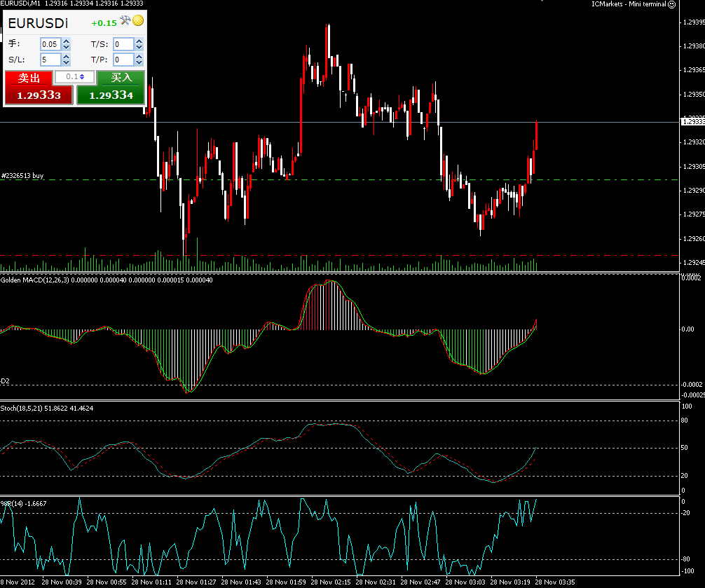Viewport: 705px width, 588px height.
Task: Decrease the S/L value with the down arrow
Action: (67, 62)
